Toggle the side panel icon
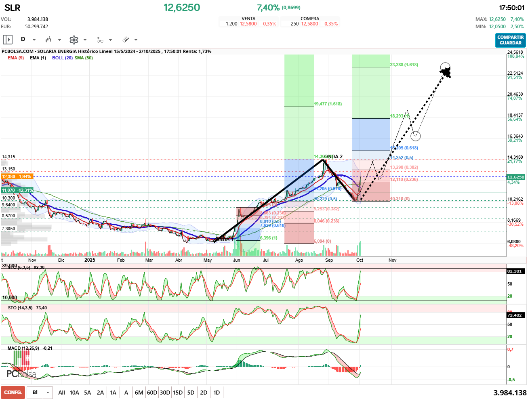This screenshot has width=532, height=401. (x=8, y=40)
